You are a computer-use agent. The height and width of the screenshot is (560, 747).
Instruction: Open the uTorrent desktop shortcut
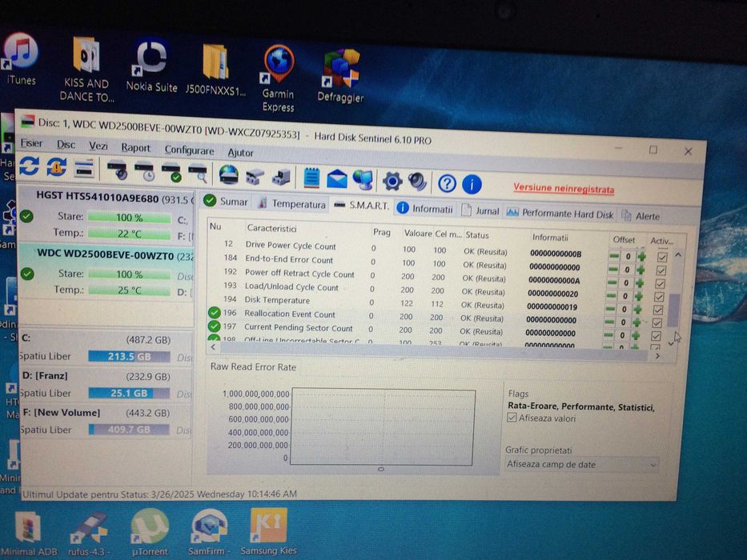click(150, 532)
